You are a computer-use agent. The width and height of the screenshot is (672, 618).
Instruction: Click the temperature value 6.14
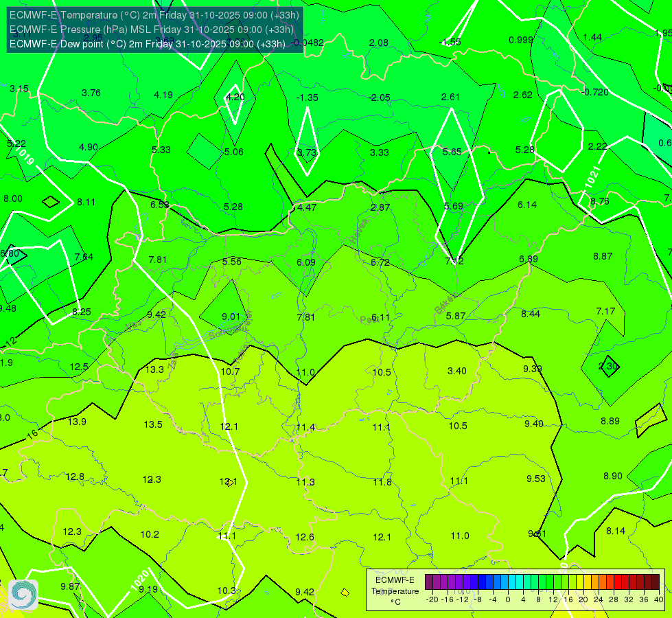click(x=527, y=205)
